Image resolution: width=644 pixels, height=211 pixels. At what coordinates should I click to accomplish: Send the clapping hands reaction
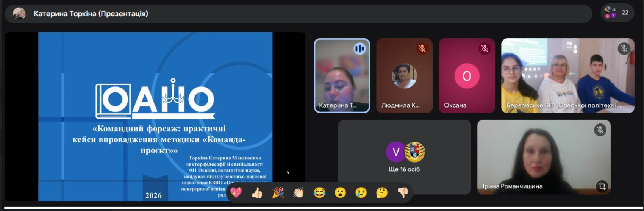point(299,193)
